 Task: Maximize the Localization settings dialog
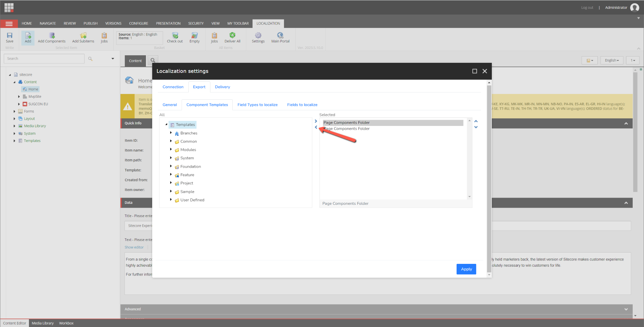coord(475,71)
